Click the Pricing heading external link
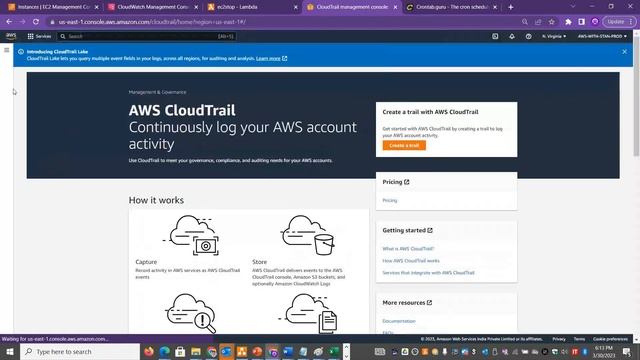Viewport: 640px width, 360px height. pyautogui.click(x=396, y=182)
